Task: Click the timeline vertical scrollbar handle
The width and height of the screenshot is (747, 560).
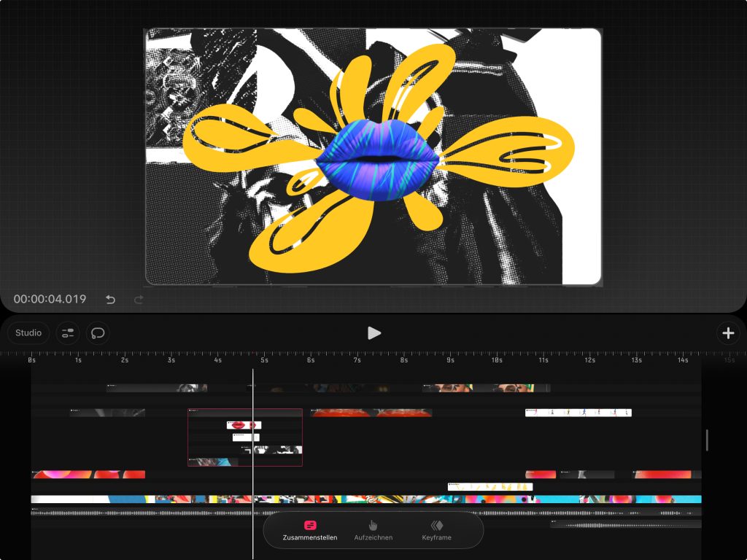Action: tap(706, 440)
